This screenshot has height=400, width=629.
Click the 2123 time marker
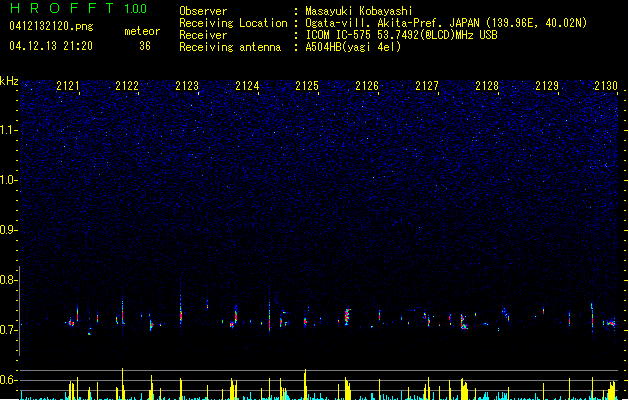[x=187, y=86]
